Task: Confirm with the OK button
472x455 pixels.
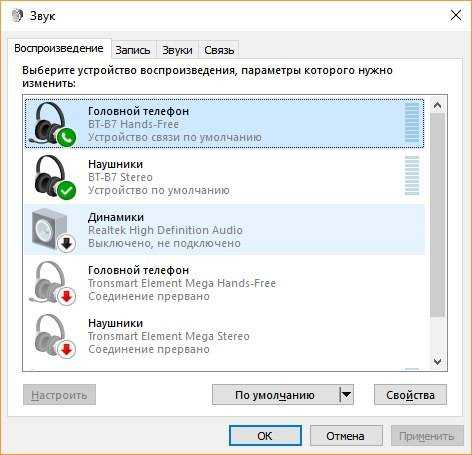Action: pyautogui.click(x=265, y=436)
